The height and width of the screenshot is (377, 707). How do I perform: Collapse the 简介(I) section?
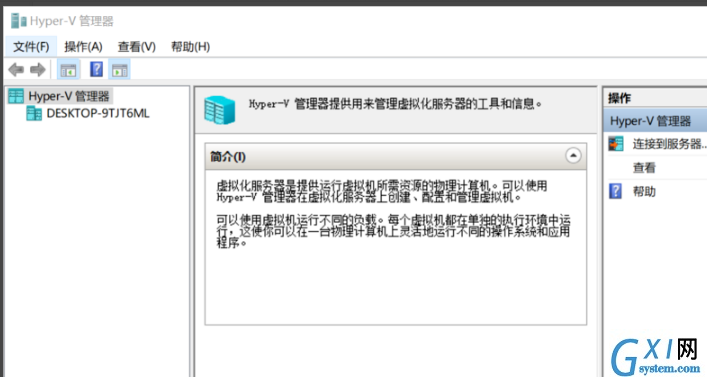point(573,156)
